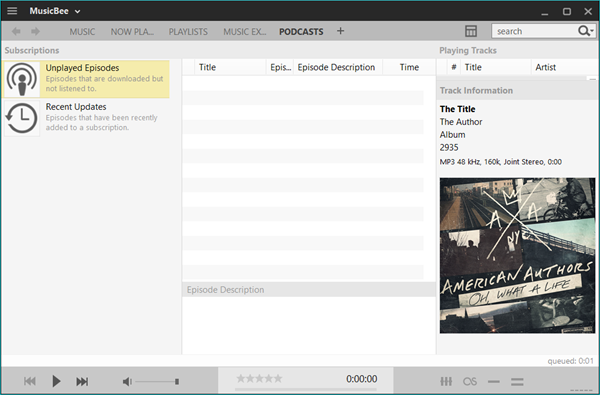This screenshot has width=600, height=395.
Task: Skip to previous track
Action: [30, 381]
